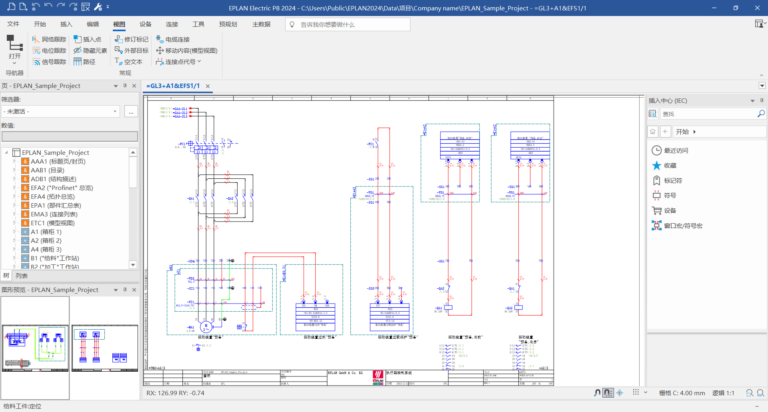Click the wrench settings icon in title bar

[98, 7]
